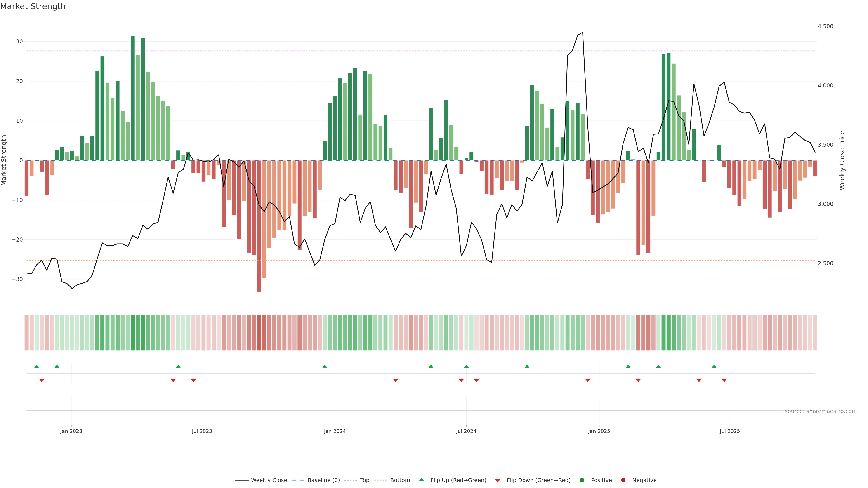
Task: Click the Negative red circle legend icon
Action: [623, 480]
